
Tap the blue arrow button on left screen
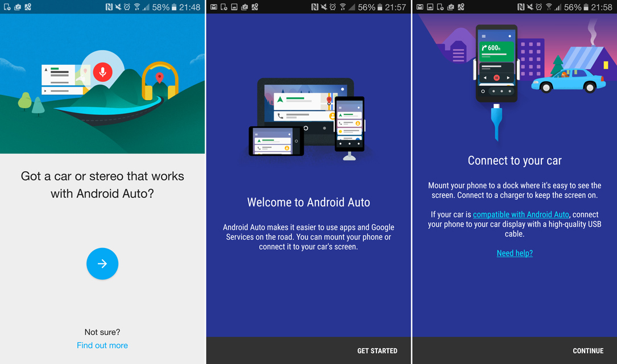pos(102,264)
